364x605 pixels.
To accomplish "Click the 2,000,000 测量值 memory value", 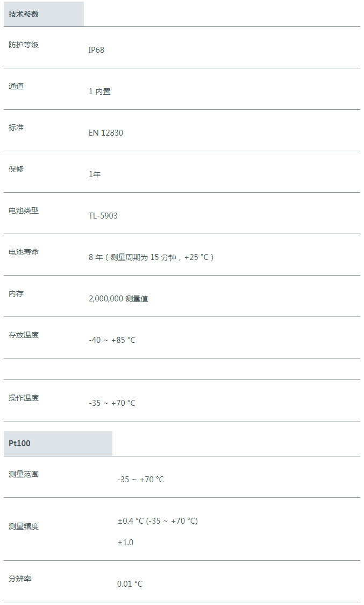I will 118,299.
